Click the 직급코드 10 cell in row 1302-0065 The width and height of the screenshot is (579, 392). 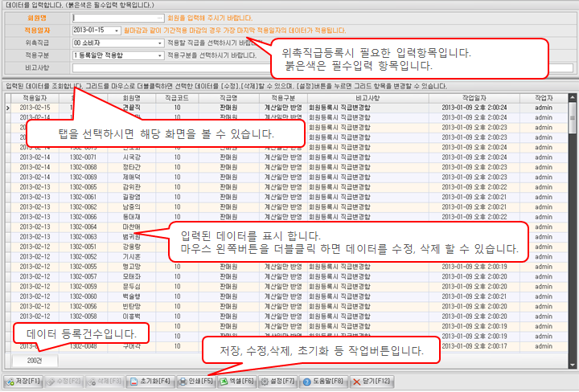pos(177,187)
